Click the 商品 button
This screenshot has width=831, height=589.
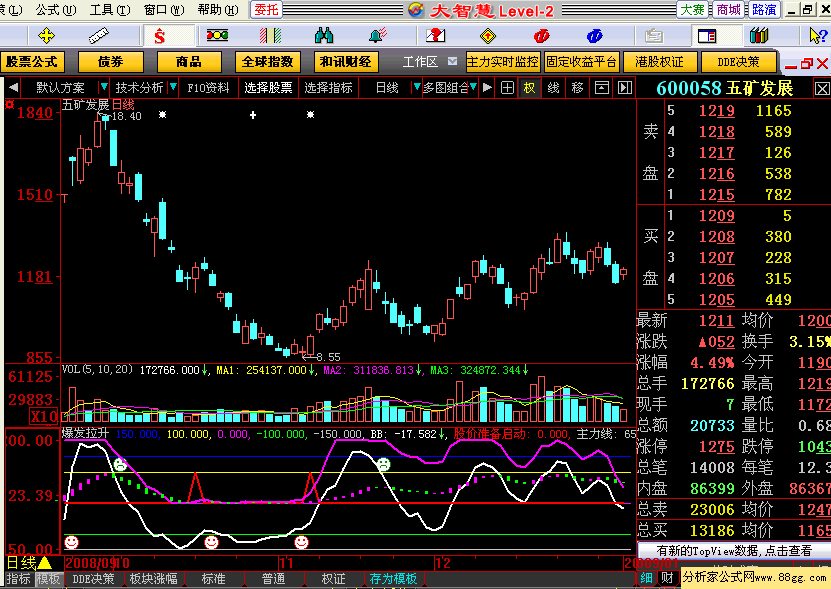(189, 62)
